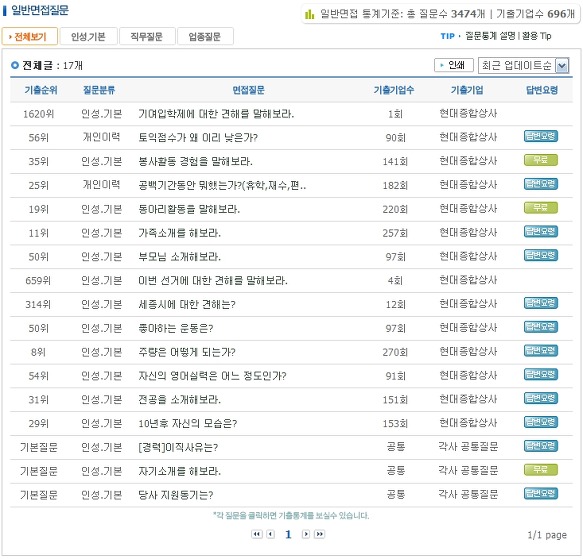Click 1620위 rank cell
This screenshot has height=559, width=583.
[38, 114]
